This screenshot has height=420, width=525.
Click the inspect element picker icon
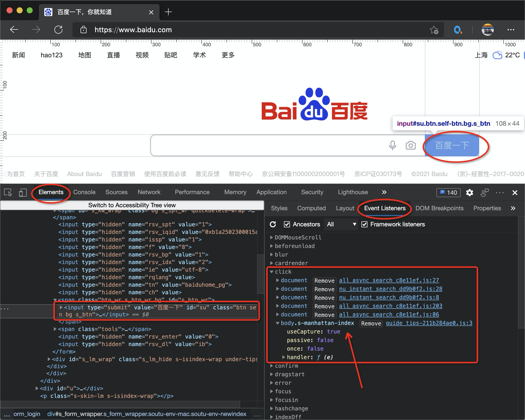[8, 193]
